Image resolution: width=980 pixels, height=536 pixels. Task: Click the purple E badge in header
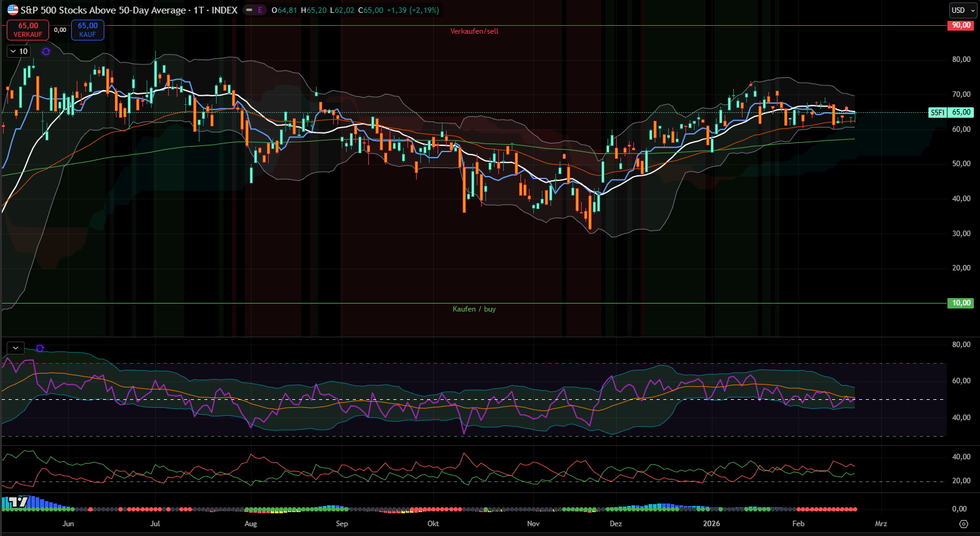[x=260, y=10]
